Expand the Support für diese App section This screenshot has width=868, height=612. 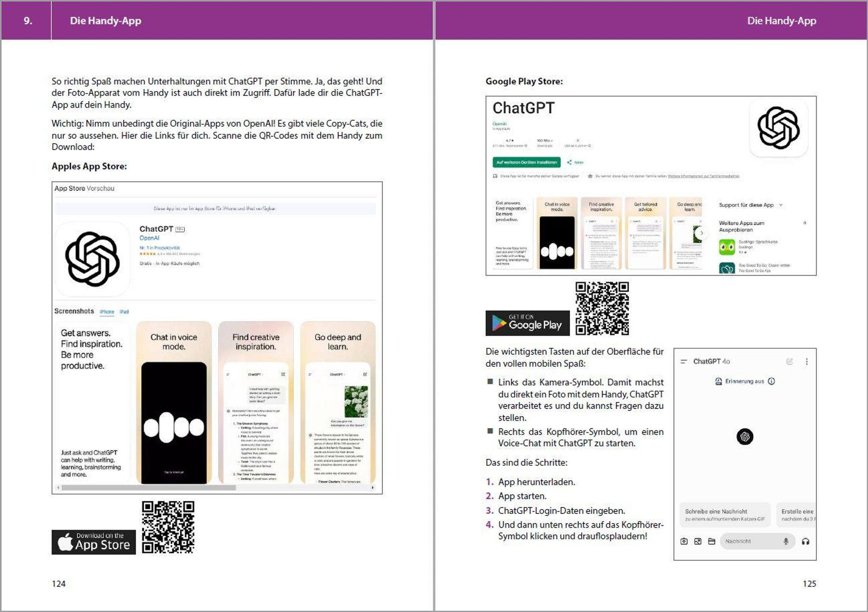pyautogui.click(x=781, y=205)
